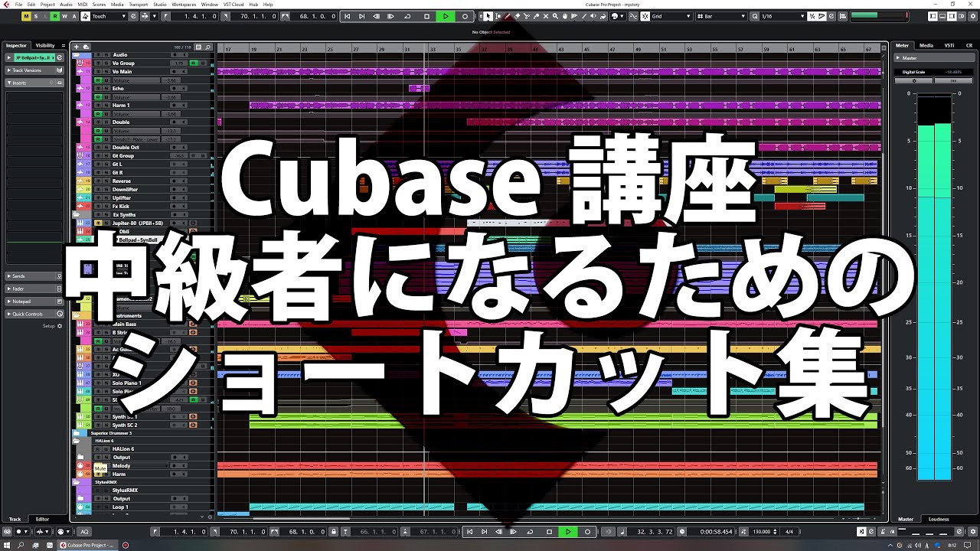Expand Track Versions inspector section
Screen dimensions: 980x551
click(x=34, y=70)
